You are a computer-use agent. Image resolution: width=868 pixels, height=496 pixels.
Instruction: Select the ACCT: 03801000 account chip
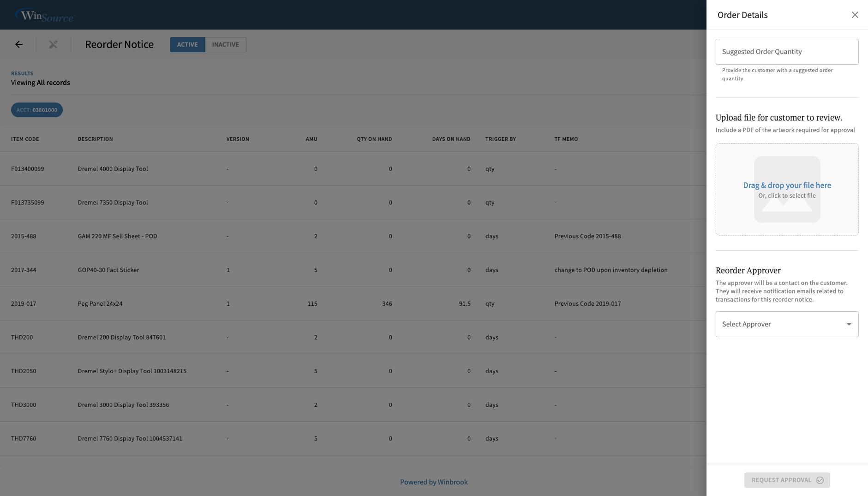pyautogui.click(x=36, y=110)
